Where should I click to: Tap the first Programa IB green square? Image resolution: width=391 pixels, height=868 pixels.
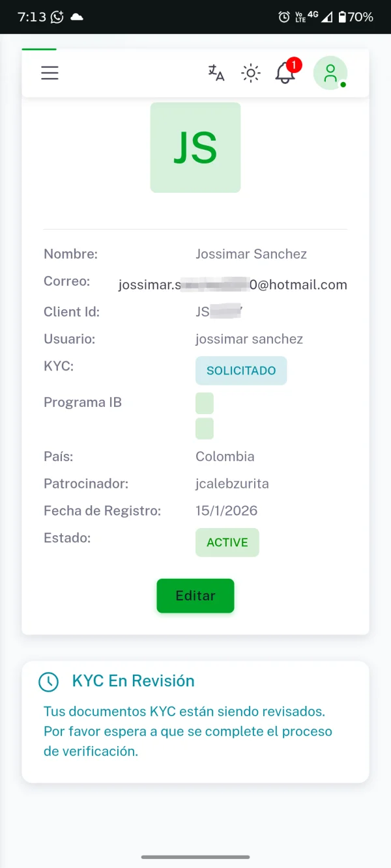205,402
